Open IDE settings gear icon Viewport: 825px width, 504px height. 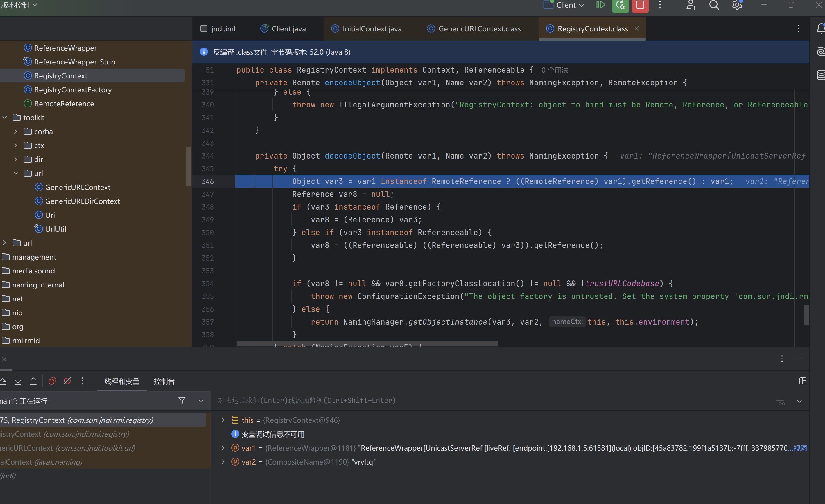[x=737, y=5]
